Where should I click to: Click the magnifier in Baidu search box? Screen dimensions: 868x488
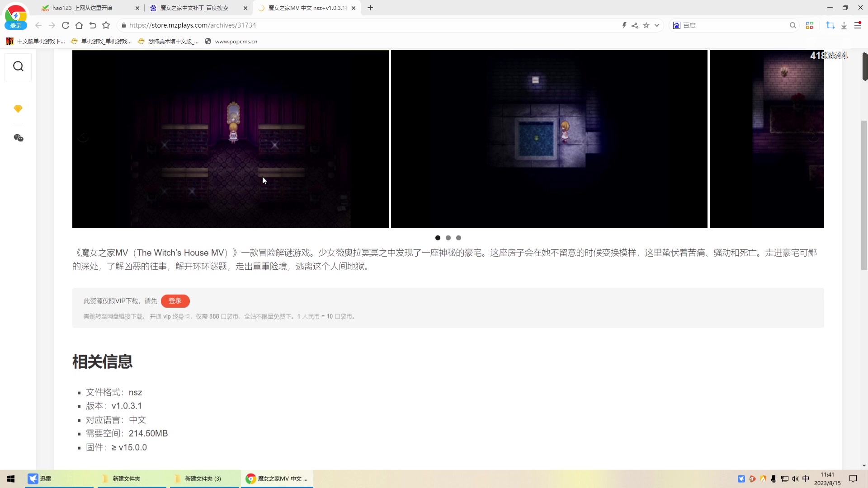pyautogui.click(x=793, y=25)
